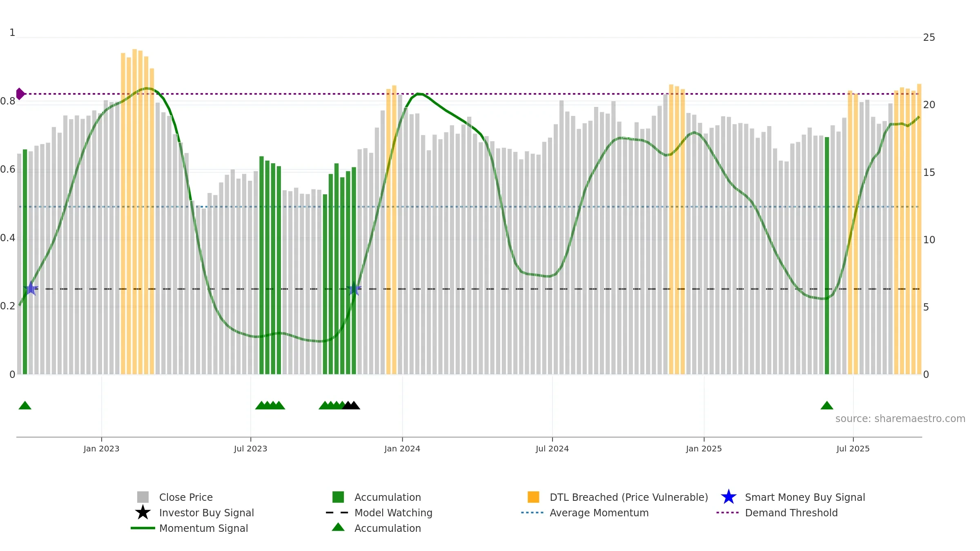The width and height of the screenshot is (980, 551).
Task: Click the Jan 2024 axis label
Action: coord(402,449)
